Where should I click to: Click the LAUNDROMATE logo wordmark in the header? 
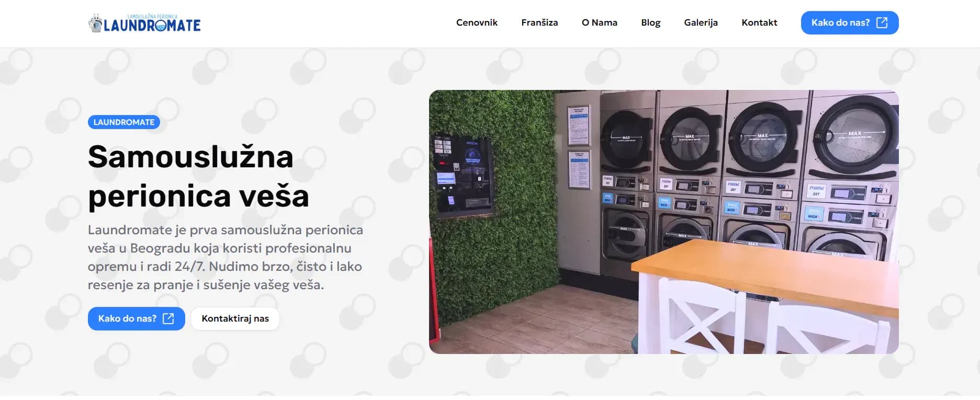152,25
